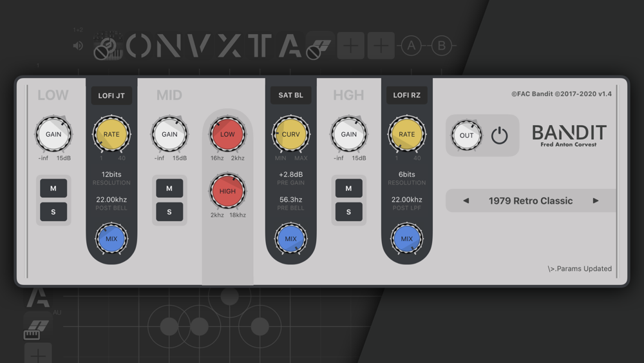Viewport: 644px width, 363px height.
Task: Go to previous preset with left arrow
Action: click(x=466, y=201)
